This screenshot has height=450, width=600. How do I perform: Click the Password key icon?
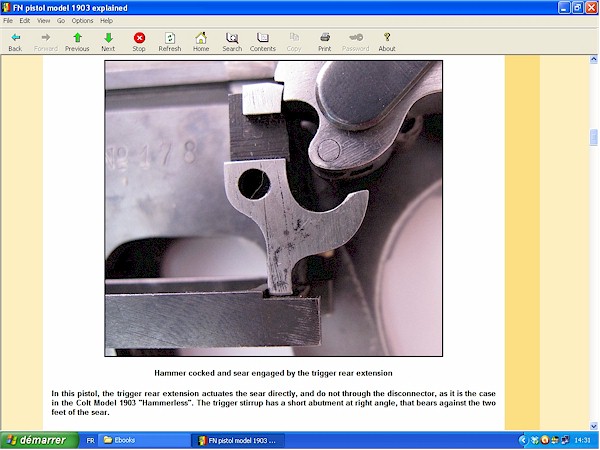[355, 42]
